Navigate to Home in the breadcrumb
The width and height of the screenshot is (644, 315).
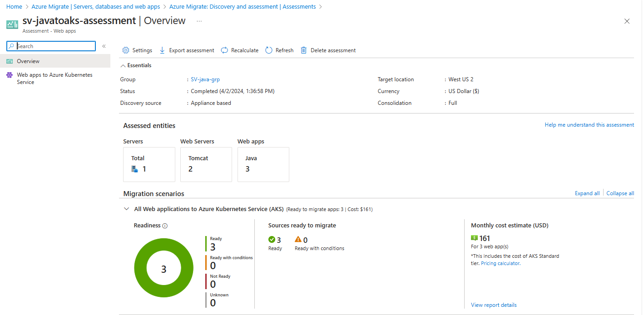[x=14, y=6]
